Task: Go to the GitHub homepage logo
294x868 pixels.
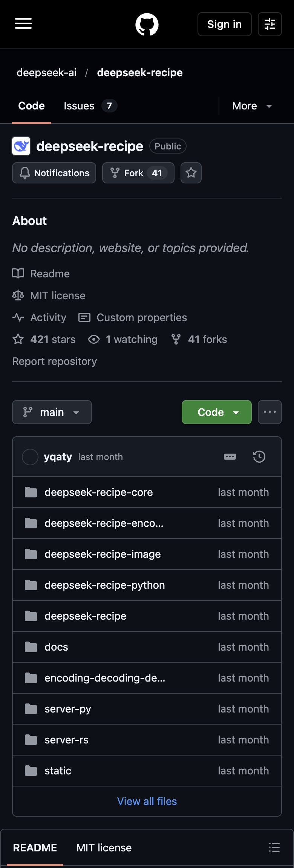Action: [147, 24]
